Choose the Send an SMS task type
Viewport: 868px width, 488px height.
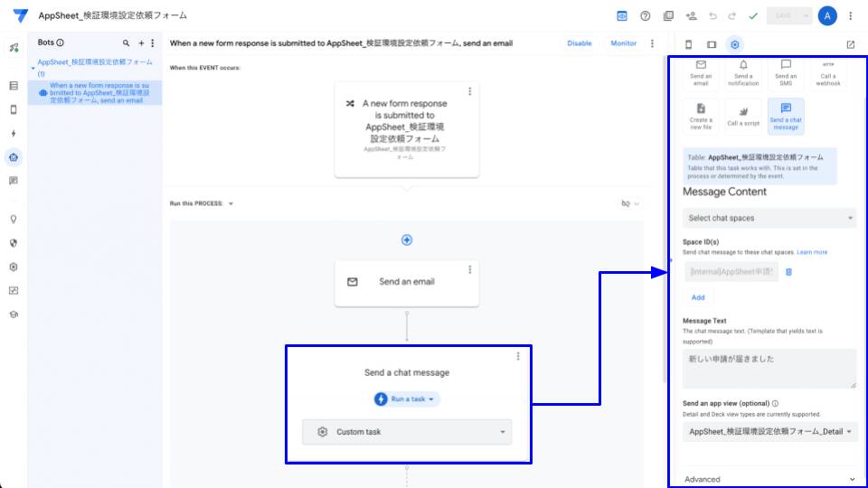tap(786, 73)
